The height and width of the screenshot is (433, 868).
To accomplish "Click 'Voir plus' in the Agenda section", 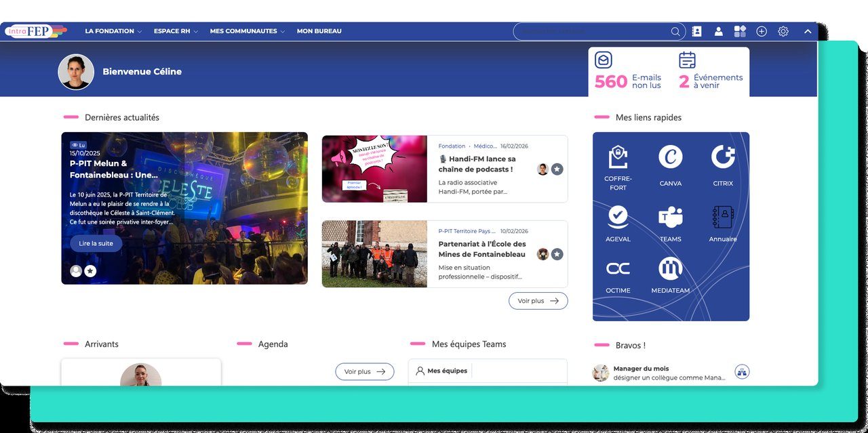I will point(365,371).
